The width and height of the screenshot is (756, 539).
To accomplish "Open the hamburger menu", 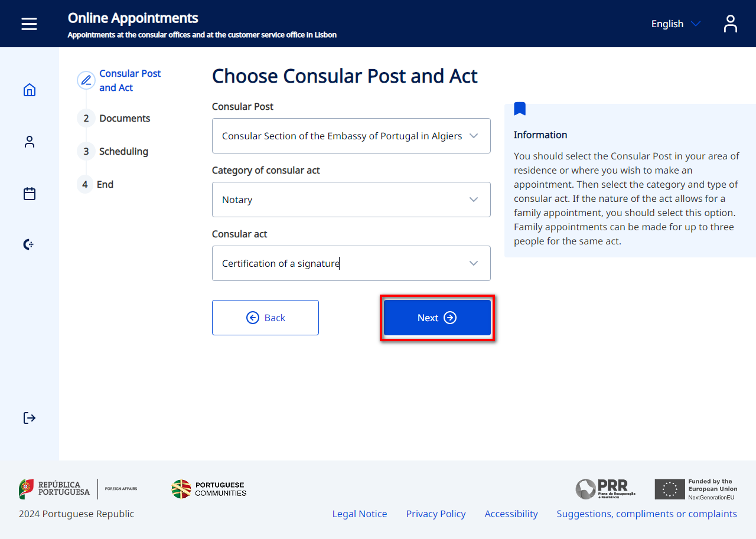I will 29,24.
